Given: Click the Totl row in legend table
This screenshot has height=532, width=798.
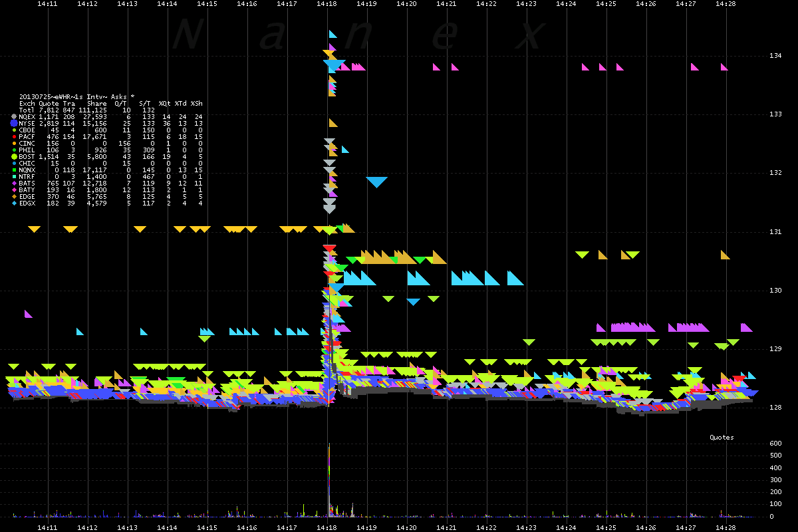Looking at the screenshot, I should (27, 110).
